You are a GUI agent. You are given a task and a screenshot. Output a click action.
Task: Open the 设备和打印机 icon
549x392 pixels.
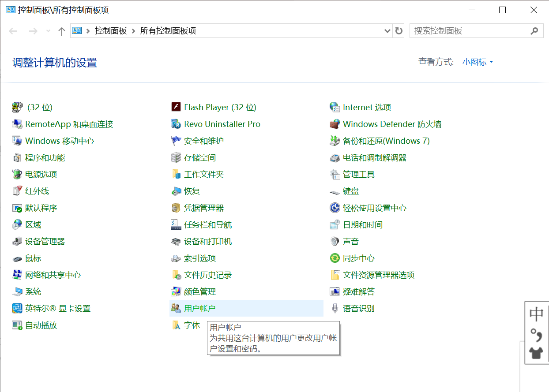pyautogui.click(x=176, y=241)
